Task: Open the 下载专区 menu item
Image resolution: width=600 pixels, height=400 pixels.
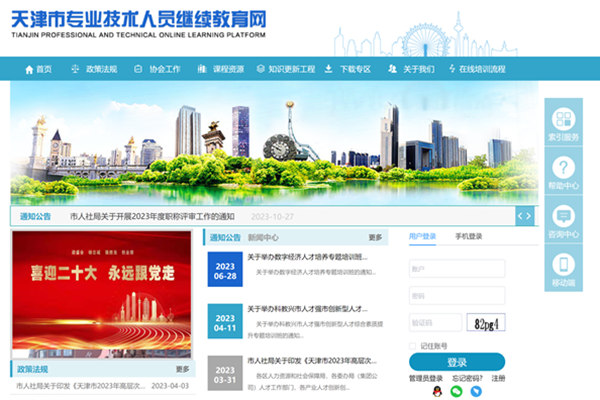Action: pyautogui.click(x=355, y=69)
